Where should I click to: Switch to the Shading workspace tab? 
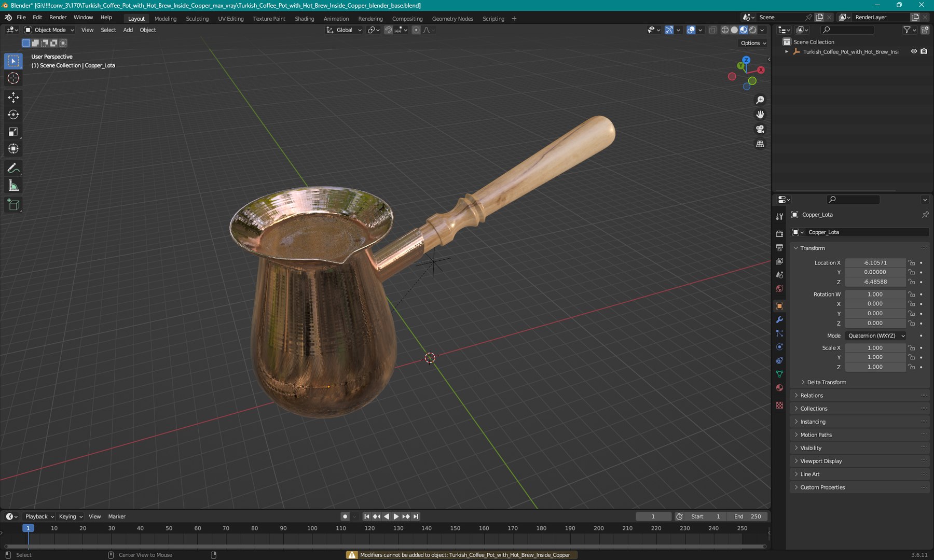tap(305, 19)
